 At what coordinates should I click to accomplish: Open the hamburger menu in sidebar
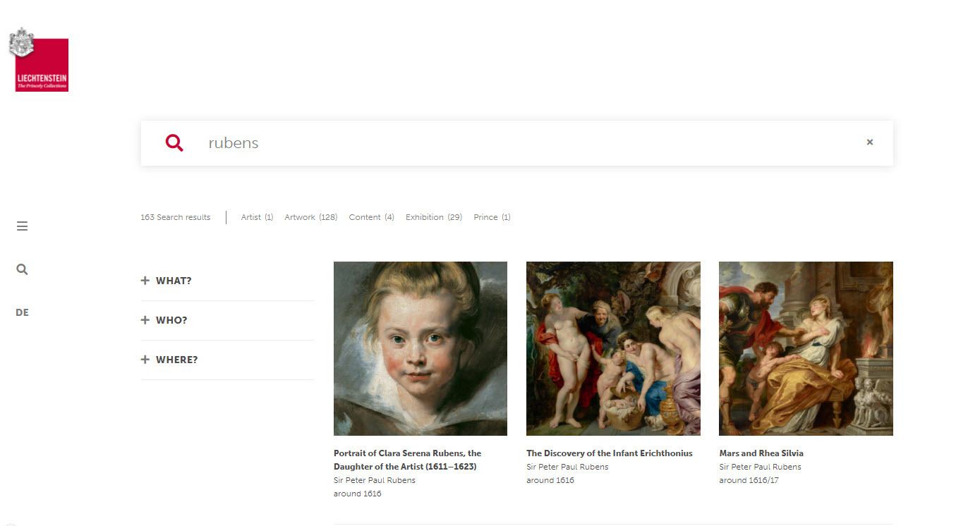tap(22, 226)
